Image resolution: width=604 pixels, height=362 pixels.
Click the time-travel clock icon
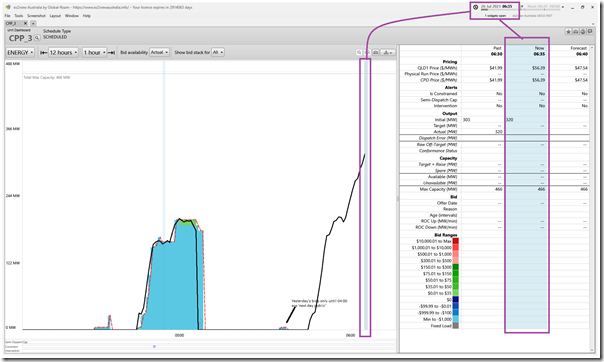click(x=475, y=7)
